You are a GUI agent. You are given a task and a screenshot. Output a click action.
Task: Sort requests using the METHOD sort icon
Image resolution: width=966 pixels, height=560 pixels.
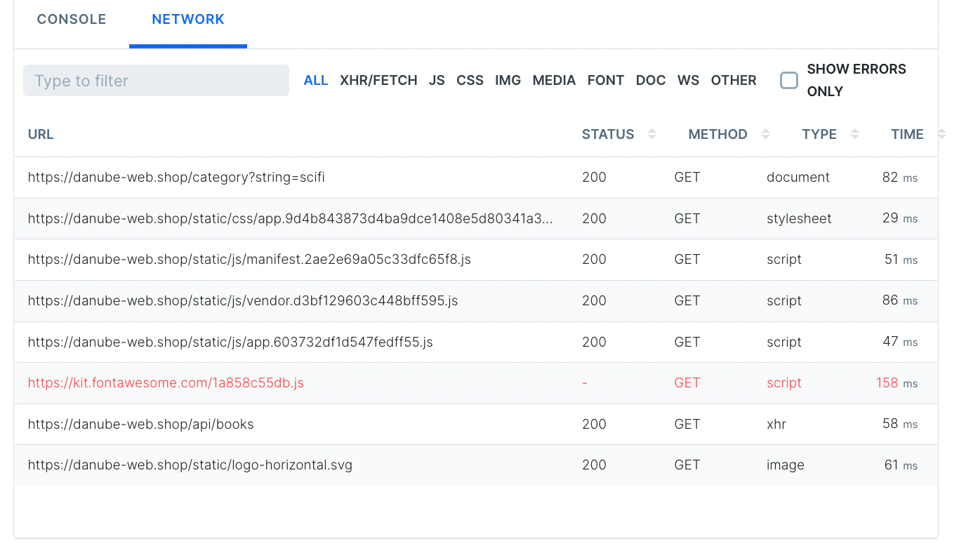[x=765, y=134]
